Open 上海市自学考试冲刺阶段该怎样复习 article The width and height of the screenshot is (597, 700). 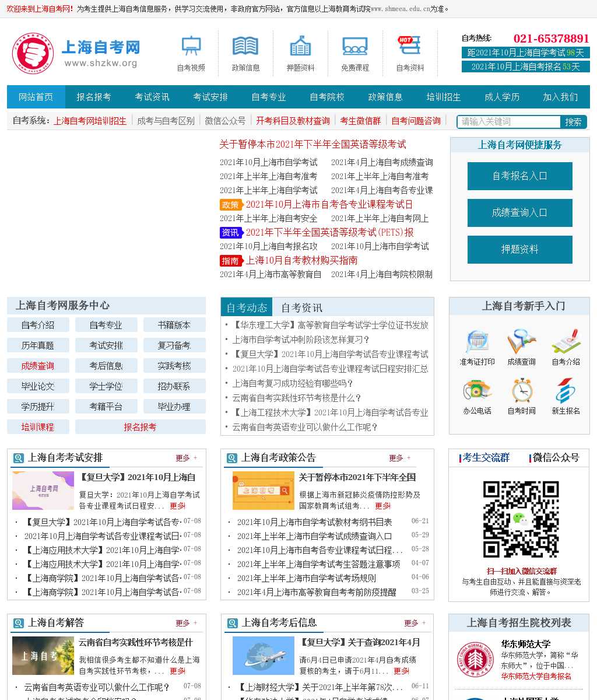(x=301, y=339)
